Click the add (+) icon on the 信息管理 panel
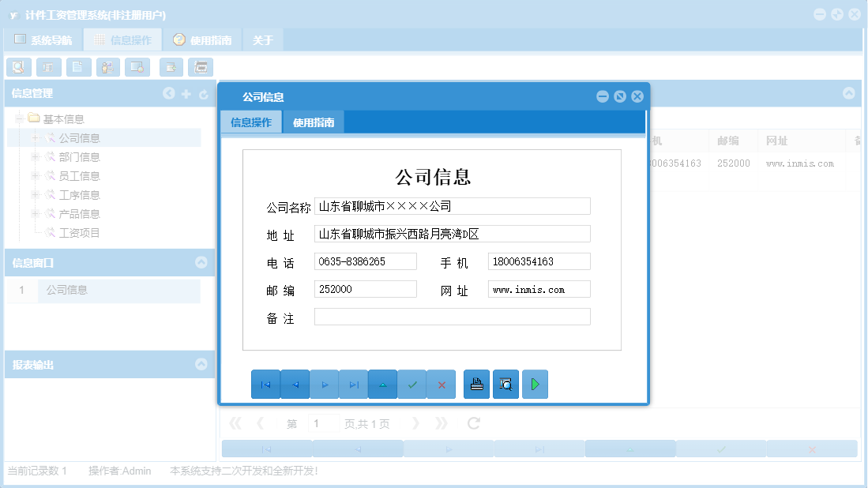Viewport: 868px width, 488px height. coord(186,93)
